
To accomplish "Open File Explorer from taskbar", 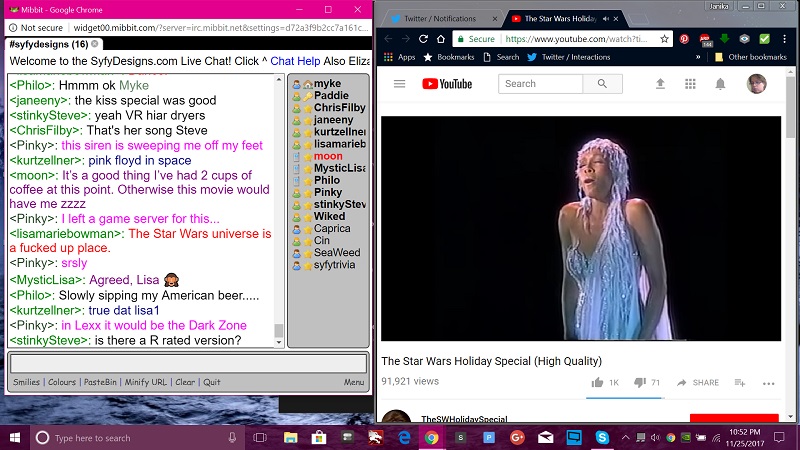I will 290,438.
